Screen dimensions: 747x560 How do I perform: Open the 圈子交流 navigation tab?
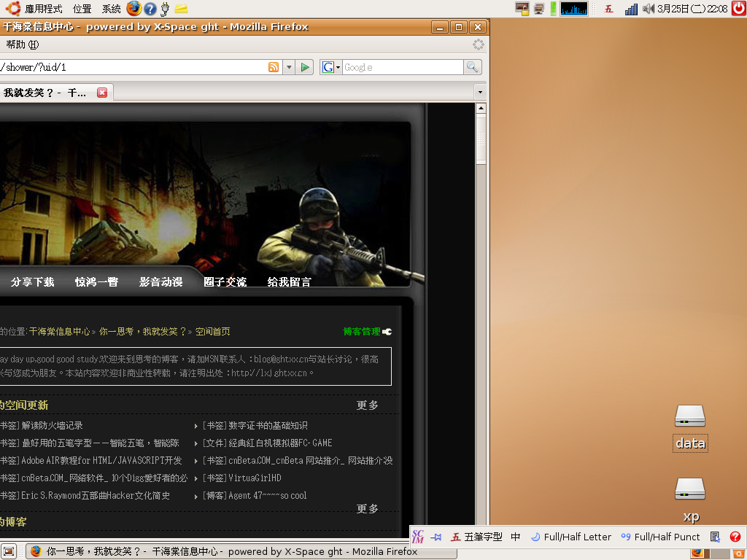point(225,282)
